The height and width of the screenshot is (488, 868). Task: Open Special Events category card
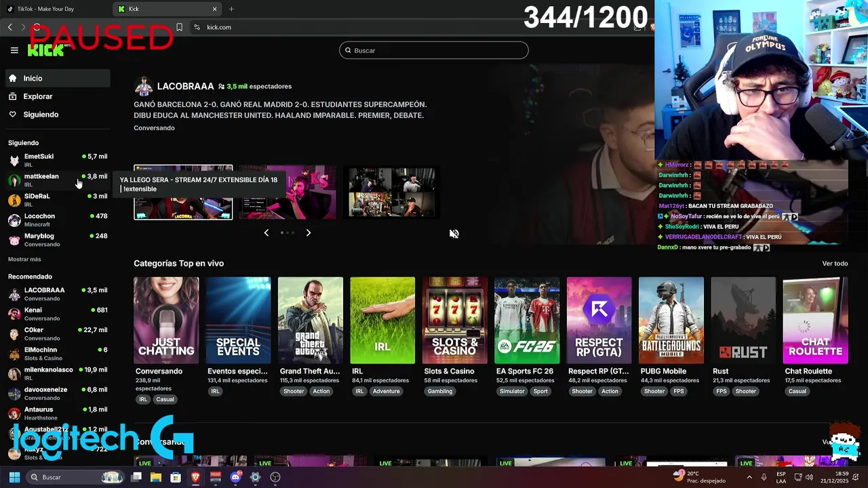tap(238, 321)
